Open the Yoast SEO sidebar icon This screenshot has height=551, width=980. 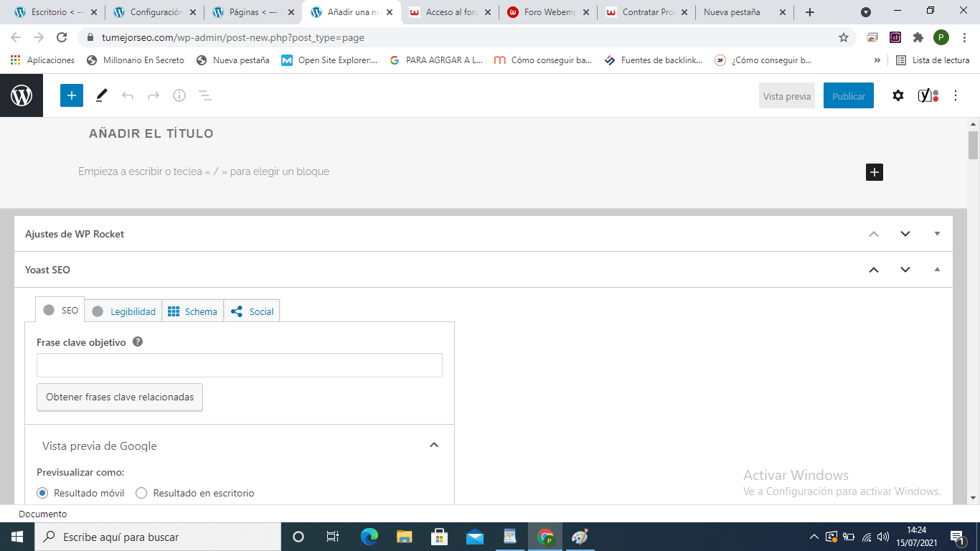point(928,95)
